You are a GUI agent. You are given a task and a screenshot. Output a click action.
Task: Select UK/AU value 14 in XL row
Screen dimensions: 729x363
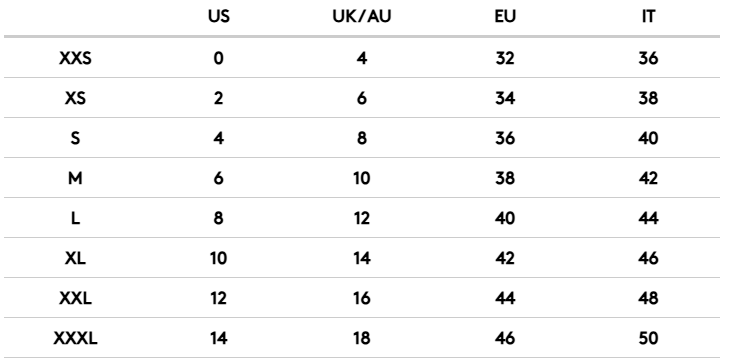(x=362, y=258)
